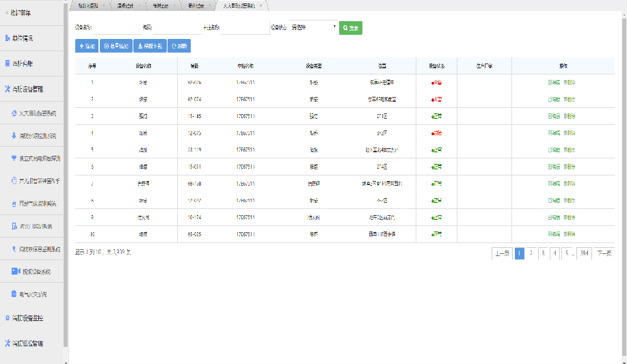Close the first tab via its X
The height and width of the screenshot is (364, 627).
pyautogui.click(x=103, y=5)
